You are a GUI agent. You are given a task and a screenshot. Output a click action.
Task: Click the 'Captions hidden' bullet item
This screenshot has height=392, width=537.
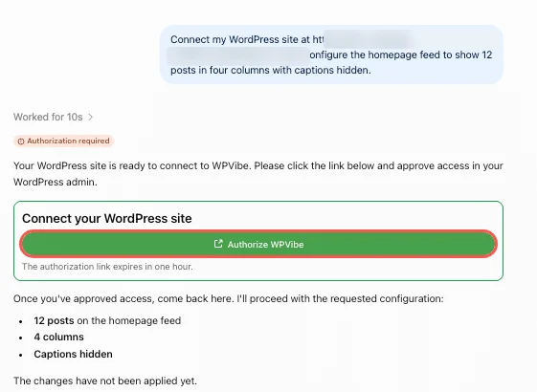pos(73,354)
